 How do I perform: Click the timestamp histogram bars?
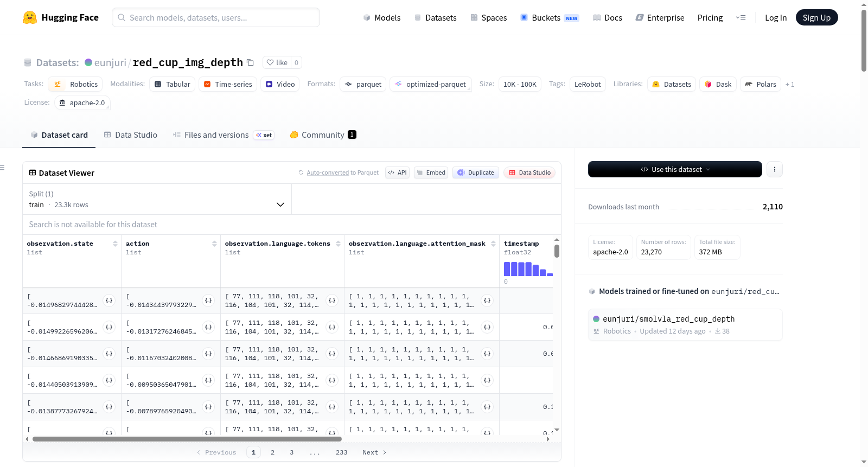528,269
